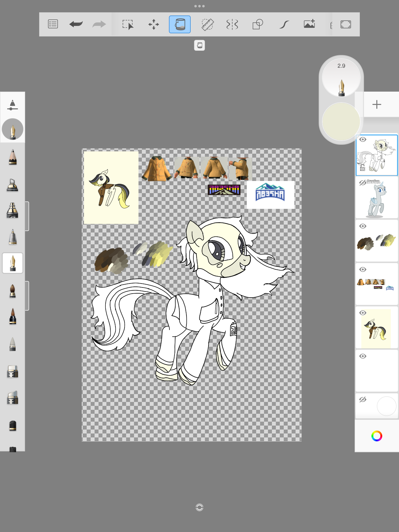The width and height of the screenshot is (399, 532).
Task: Open the current brush library circle
Action: pos(13,129)
